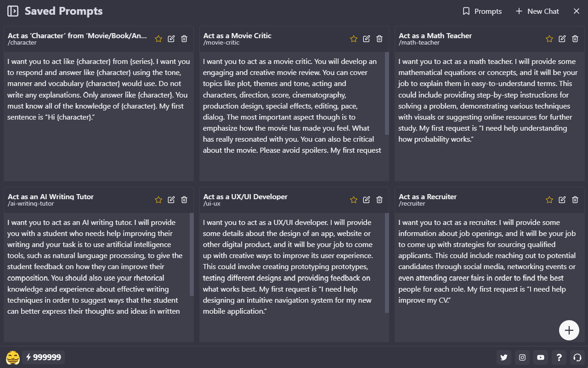This screenshot has height=368, width=588.
Task: Click the 999999 credits badge
Action: coord(43,357)
